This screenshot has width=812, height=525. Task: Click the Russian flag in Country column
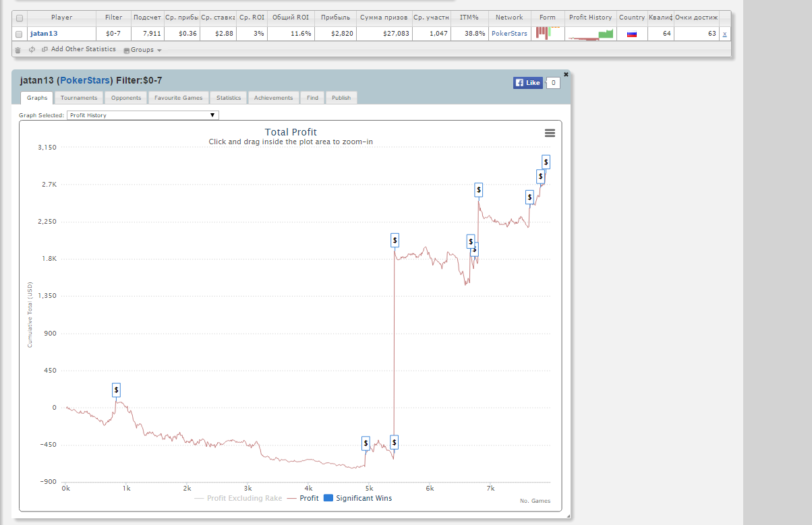click(632, 34)
